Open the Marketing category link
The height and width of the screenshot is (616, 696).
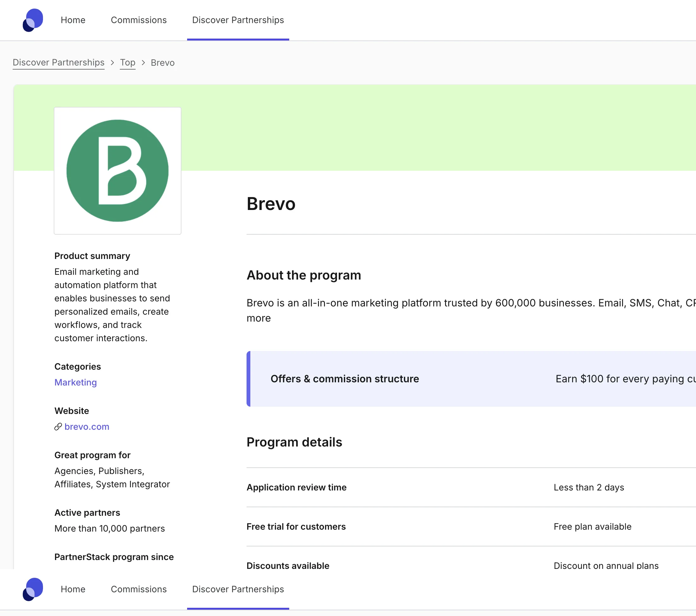[x=76, y=382]
